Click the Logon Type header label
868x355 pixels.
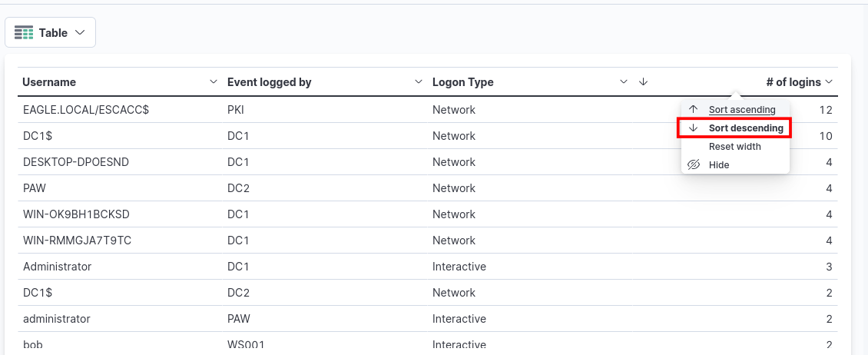click(x=462, y=82)
